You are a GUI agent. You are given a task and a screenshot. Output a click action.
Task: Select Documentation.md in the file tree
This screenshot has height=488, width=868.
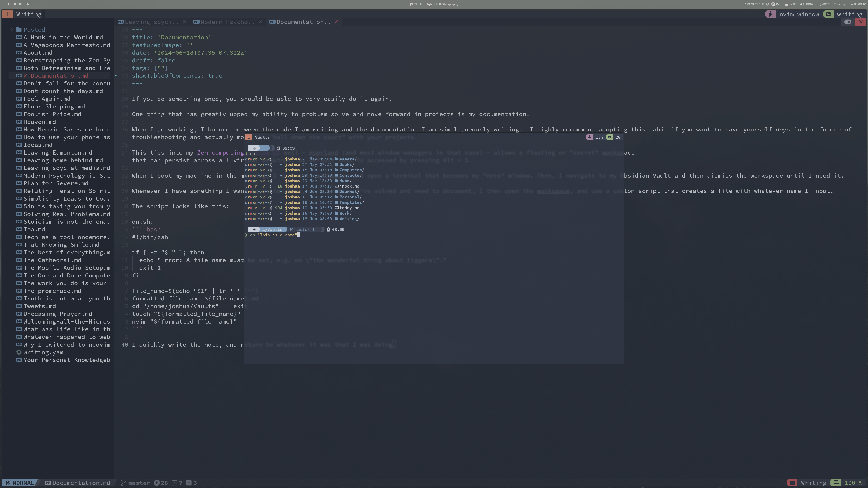59,76
